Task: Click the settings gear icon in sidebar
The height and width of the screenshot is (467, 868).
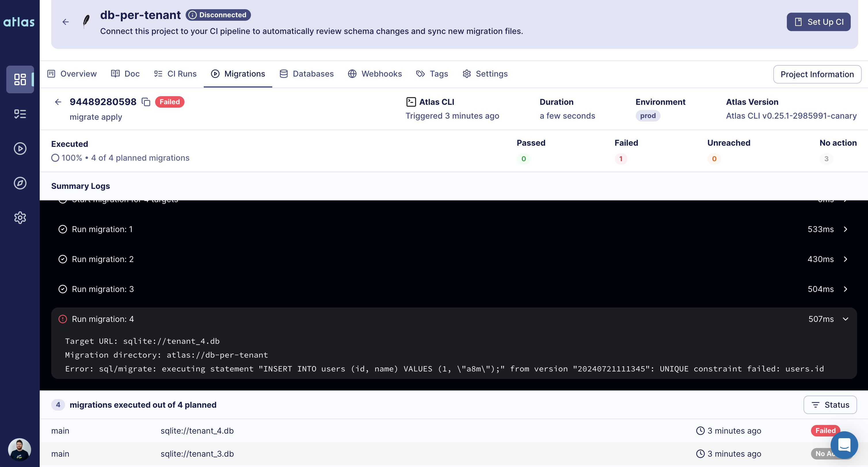Action: click(20, 217)
